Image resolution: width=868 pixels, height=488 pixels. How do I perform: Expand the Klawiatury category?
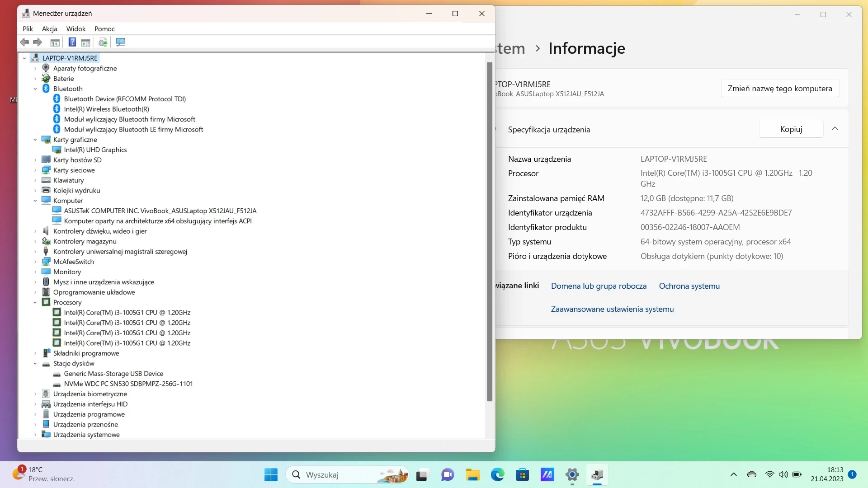[x=35, y=180]
